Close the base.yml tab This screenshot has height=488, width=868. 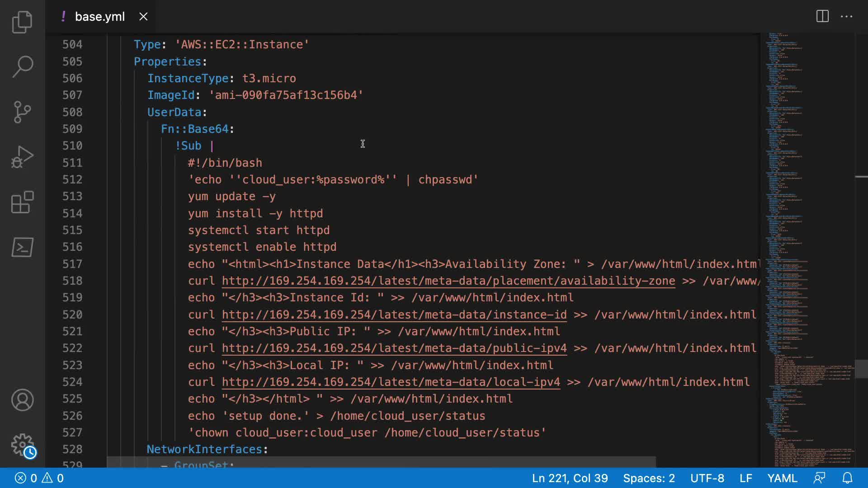click(143, 17)
